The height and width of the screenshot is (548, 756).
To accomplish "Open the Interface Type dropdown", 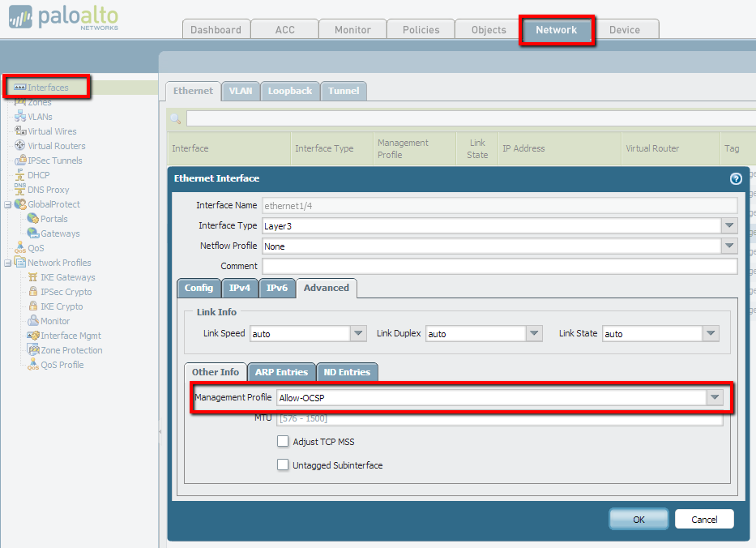I will pyautogui.click(x=729, y=225).
